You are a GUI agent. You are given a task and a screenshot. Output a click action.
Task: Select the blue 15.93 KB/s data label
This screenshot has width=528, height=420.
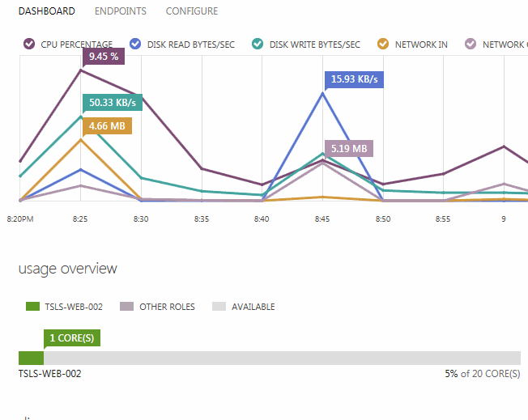(x=355, y=79)
